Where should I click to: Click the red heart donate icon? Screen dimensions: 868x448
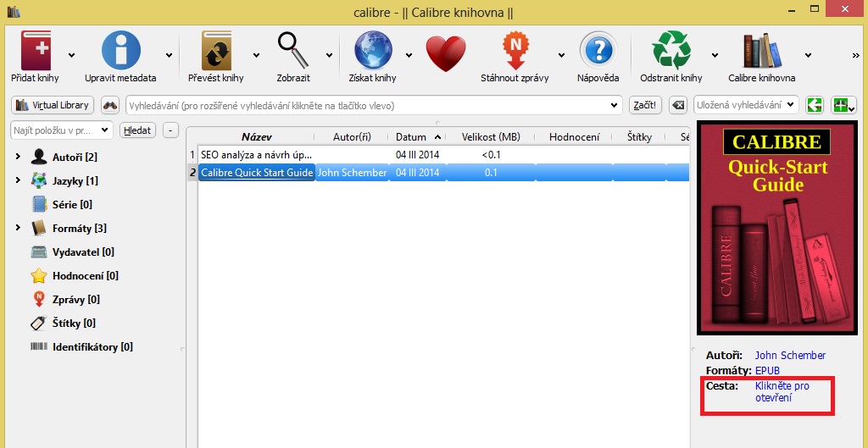pos(446,53)
